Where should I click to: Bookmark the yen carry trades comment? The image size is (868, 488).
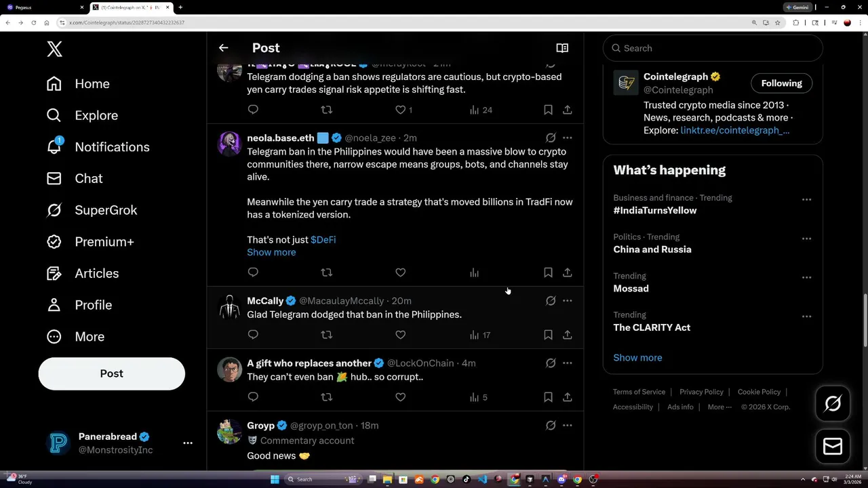548,110
